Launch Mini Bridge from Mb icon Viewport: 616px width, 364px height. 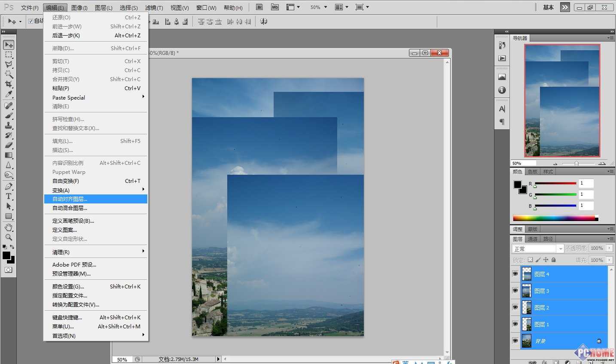[x=275, y=7]
